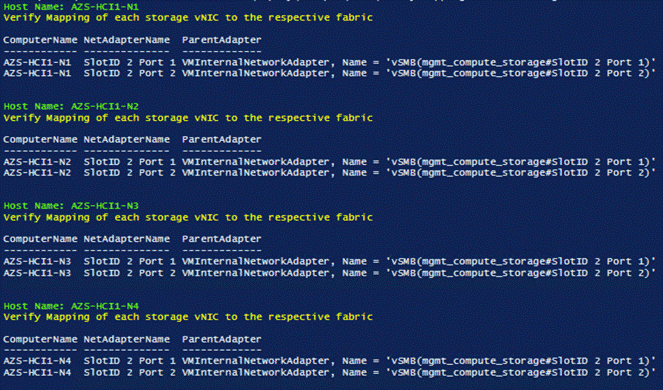Click the ComputerName column header in N4 table
Viewport: 663px width, 390px height.
(40, 339)
